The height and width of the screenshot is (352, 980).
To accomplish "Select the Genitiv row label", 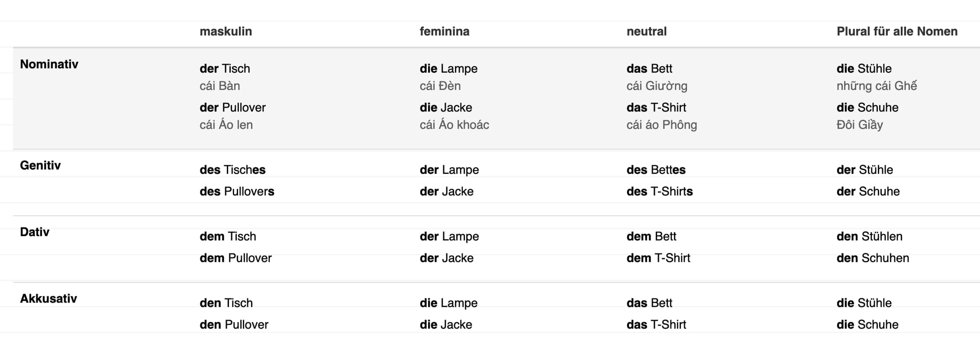I will coord(40,166).
